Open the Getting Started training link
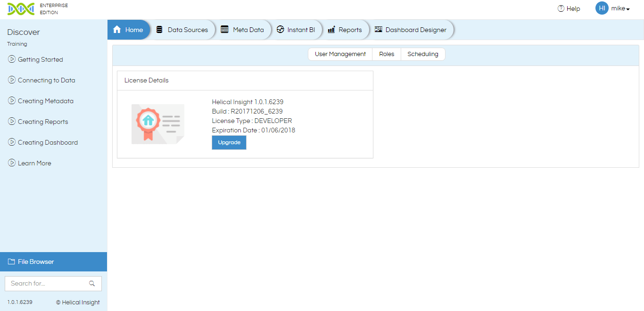This screenshot has width=644, height=311. click(40, 59)
